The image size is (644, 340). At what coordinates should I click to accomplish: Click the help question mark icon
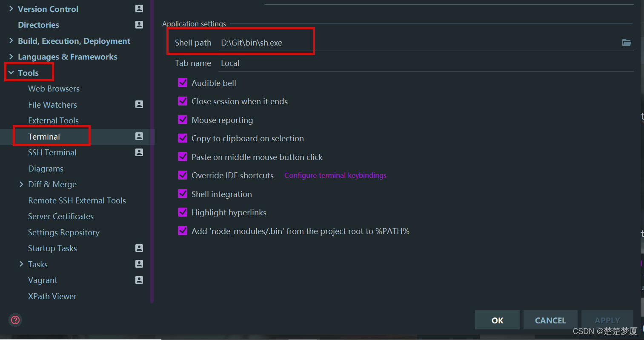[15, 320]
